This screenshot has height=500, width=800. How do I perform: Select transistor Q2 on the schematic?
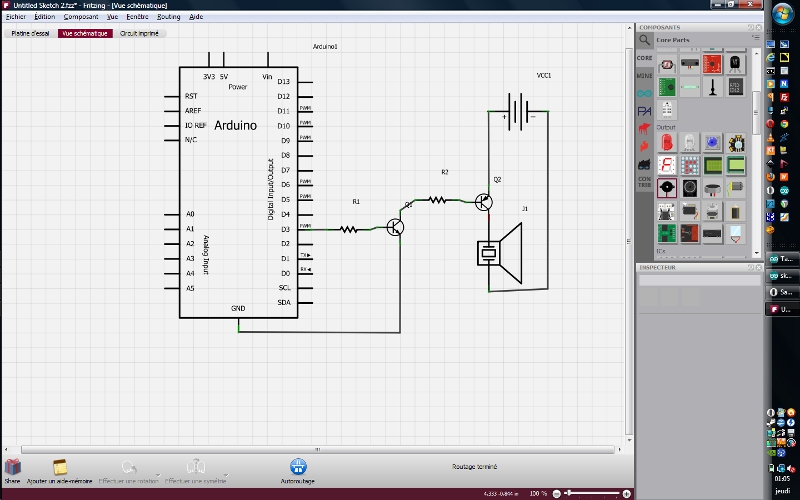pyautogui.click(x=484, y=202)
